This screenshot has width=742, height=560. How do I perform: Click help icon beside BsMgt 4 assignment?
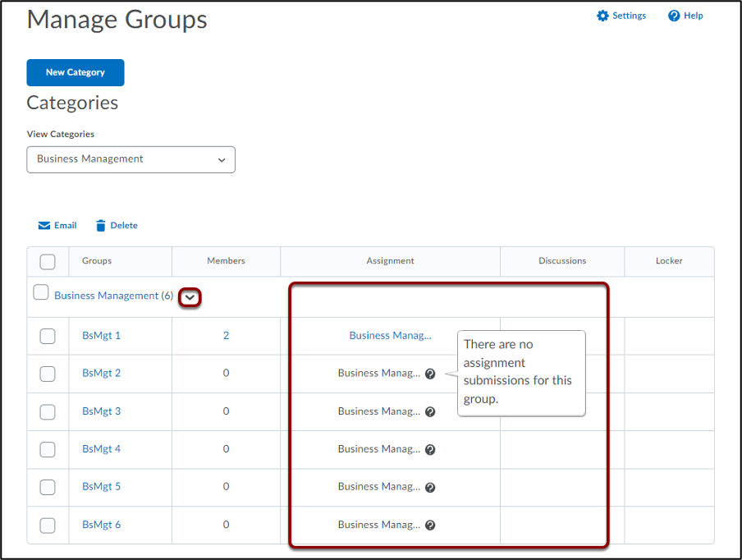pos(429,449)
